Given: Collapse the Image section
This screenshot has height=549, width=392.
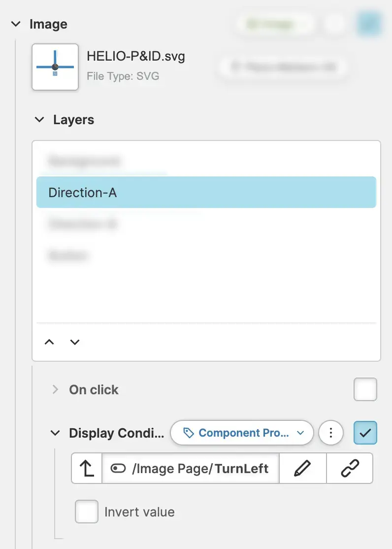Looking at the screenshot, I should [x=16, y=24].
